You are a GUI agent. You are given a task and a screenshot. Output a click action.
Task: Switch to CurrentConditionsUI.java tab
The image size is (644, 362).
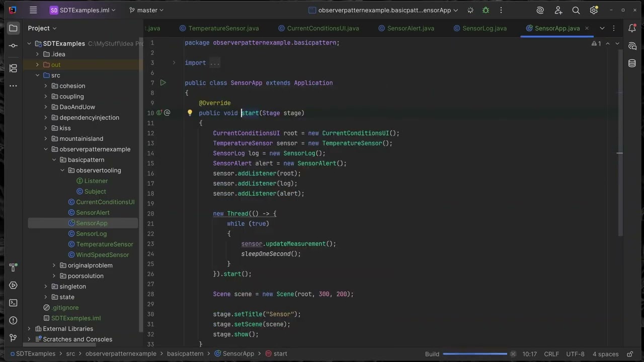tap(318, 28)
